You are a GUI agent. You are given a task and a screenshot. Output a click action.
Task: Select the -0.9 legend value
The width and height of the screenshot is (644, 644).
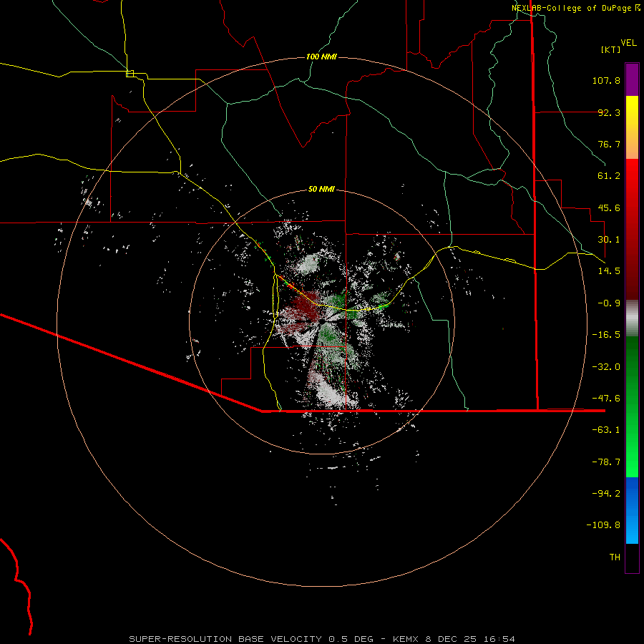(x=609, y=303)
